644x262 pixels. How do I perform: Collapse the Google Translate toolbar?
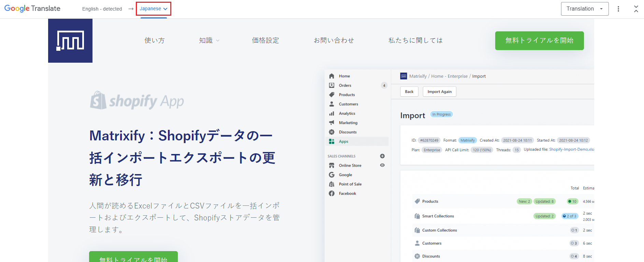click(636, 9)
